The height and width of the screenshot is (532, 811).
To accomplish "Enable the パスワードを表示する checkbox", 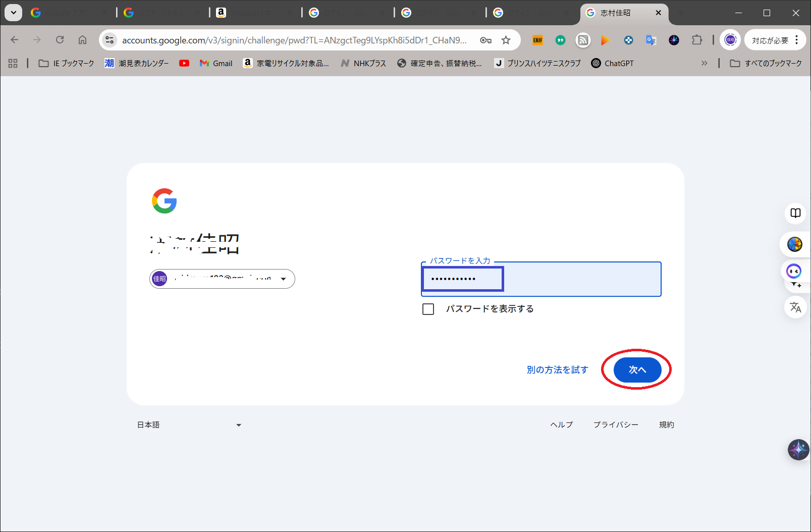I will coord(428,309).
